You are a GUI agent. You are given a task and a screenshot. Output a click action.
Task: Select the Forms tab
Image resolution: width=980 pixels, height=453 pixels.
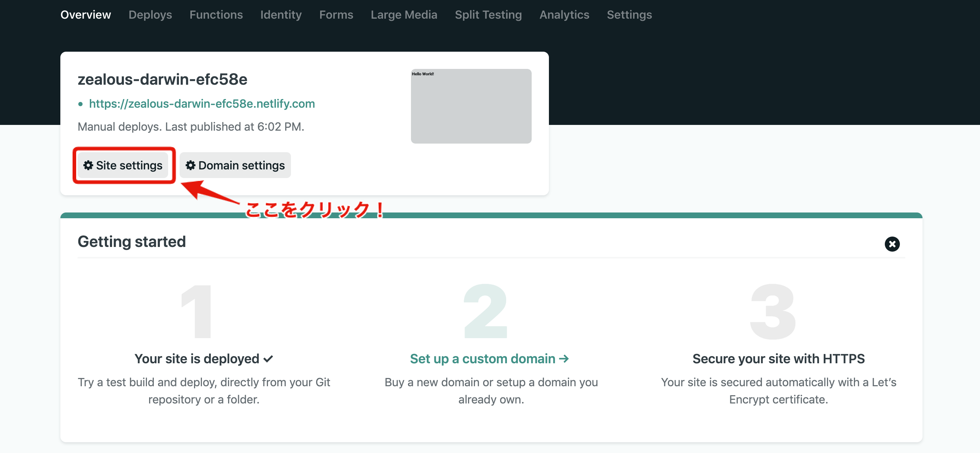[336, 15]
